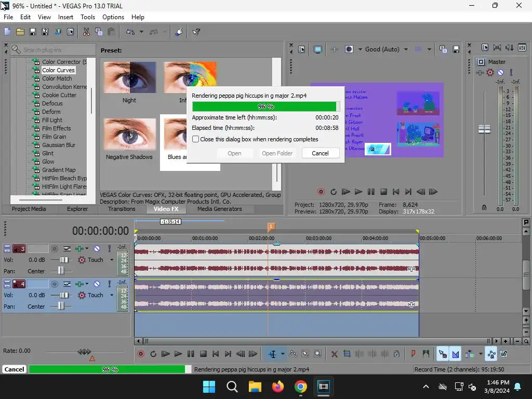Open File Explorer from the taskbar

(x=255, y=387)
